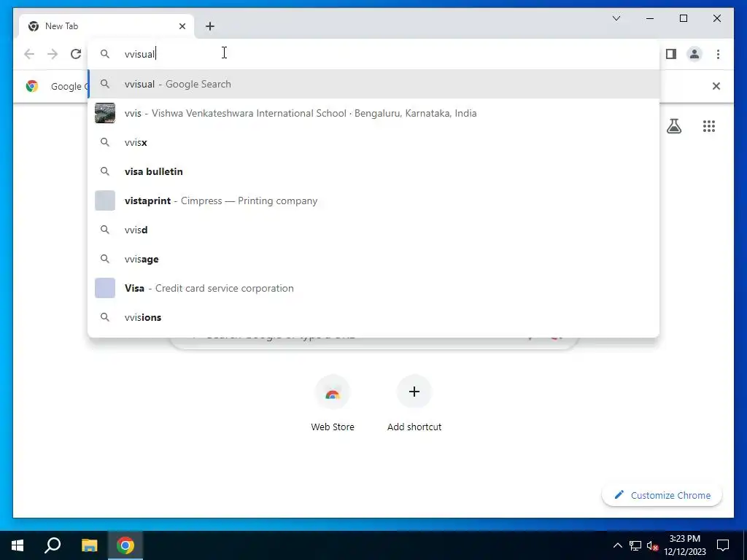Open the clock showing 3:23 PM

pyautogui.click(x=684, y=545)
